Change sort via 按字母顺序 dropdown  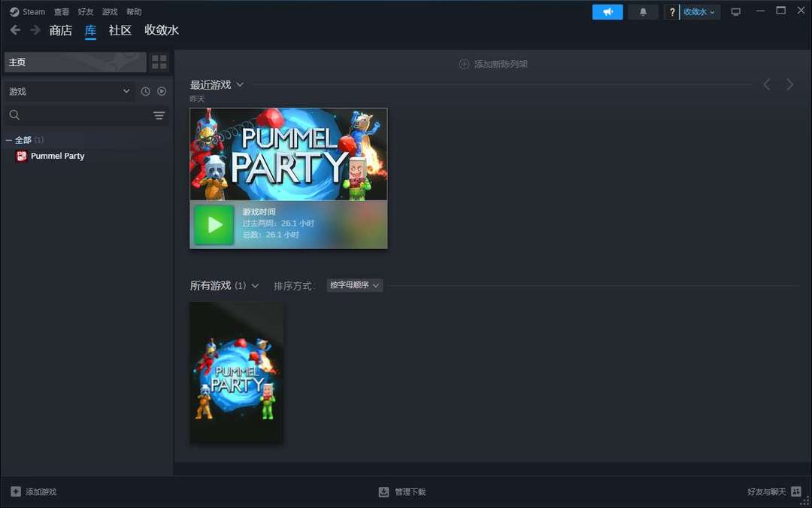(x=355, y=285)
